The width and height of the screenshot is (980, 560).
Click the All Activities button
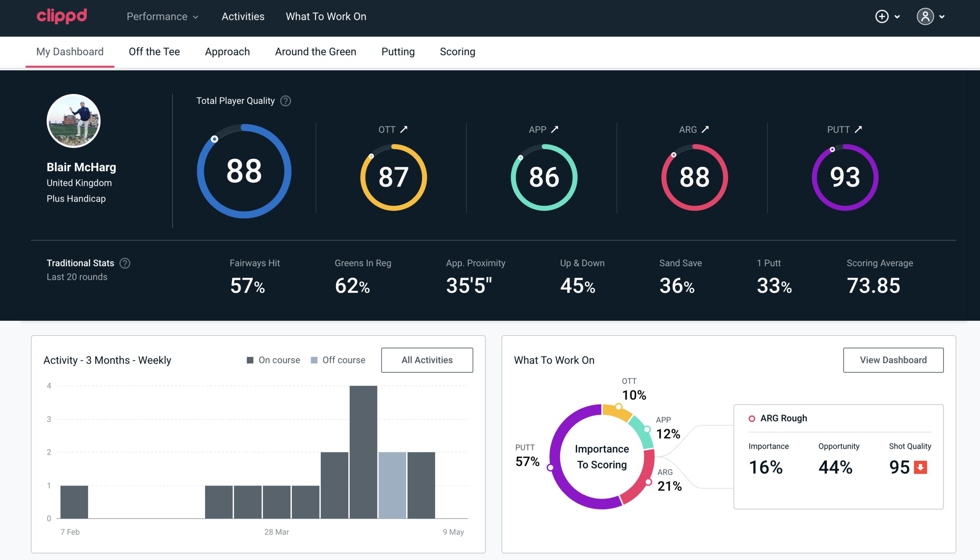click(428, 360)
